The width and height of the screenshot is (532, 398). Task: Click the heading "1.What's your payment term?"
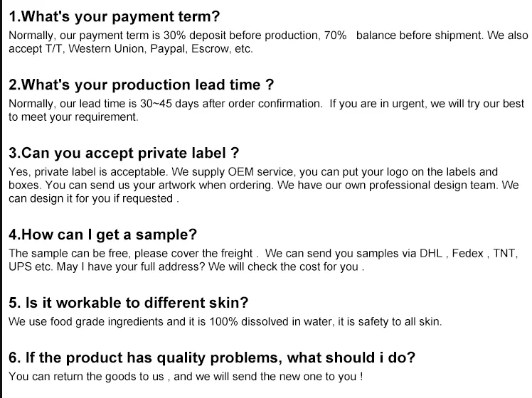(x=115, y=17)
